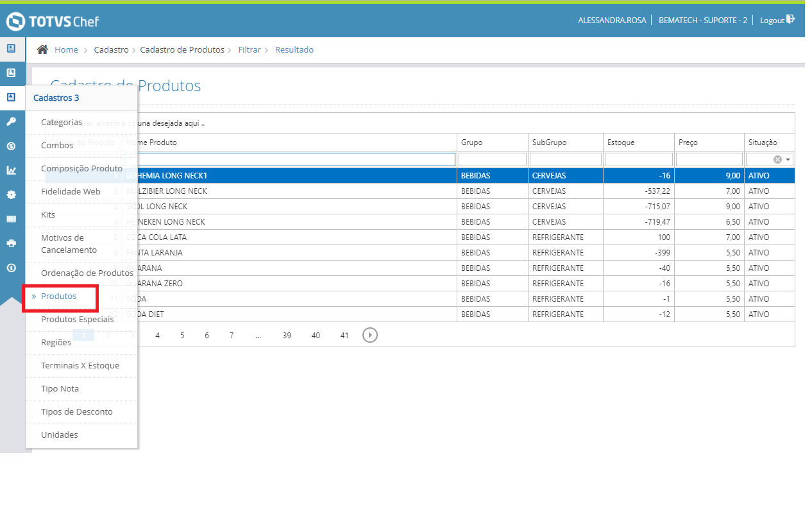
Task: Sort by SubGrupo column header
Action: click(566, 142)
